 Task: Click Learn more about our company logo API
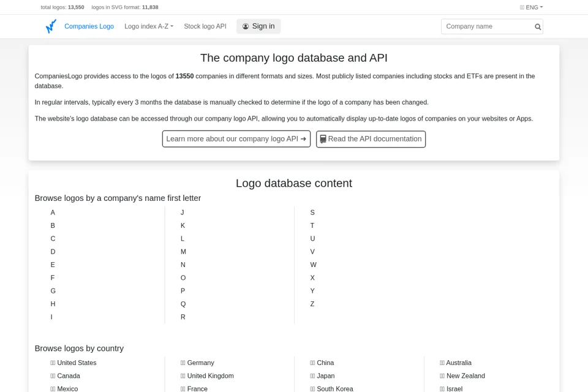(x=236, y=139)
